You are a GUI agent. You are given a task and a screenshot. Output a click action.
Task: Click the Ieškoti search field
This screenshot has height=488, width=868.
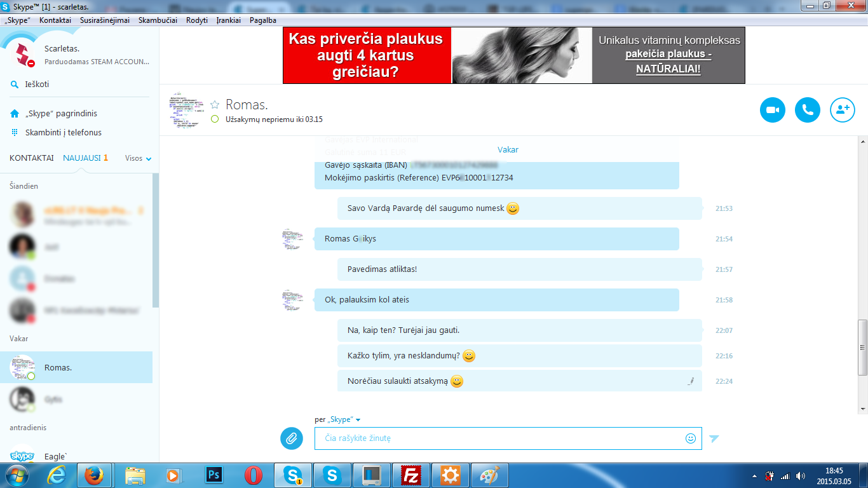[37, 85]
